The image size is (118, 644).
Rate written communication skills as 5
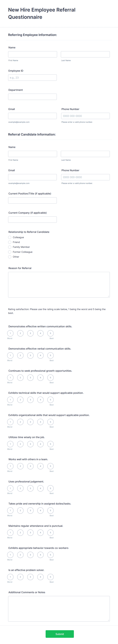(50, 333)
